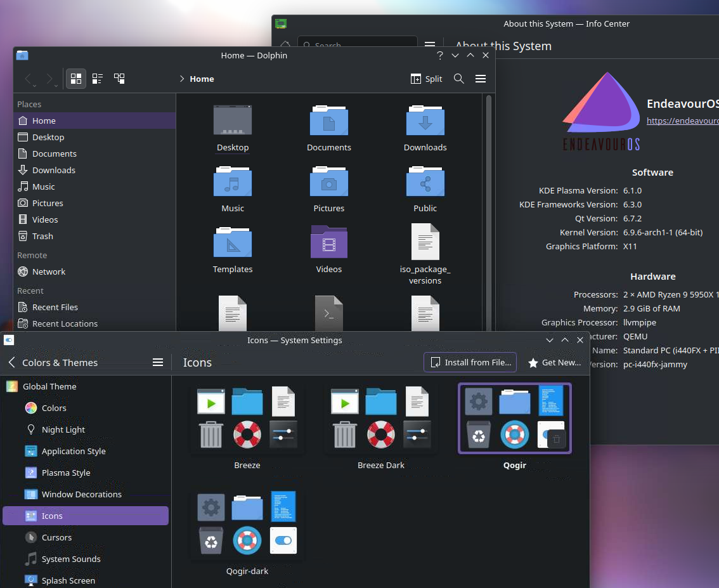Select the Public folder icon
The height and width of the screenshot is (588, 719).
pyautogui.click(x=425, y=181)
